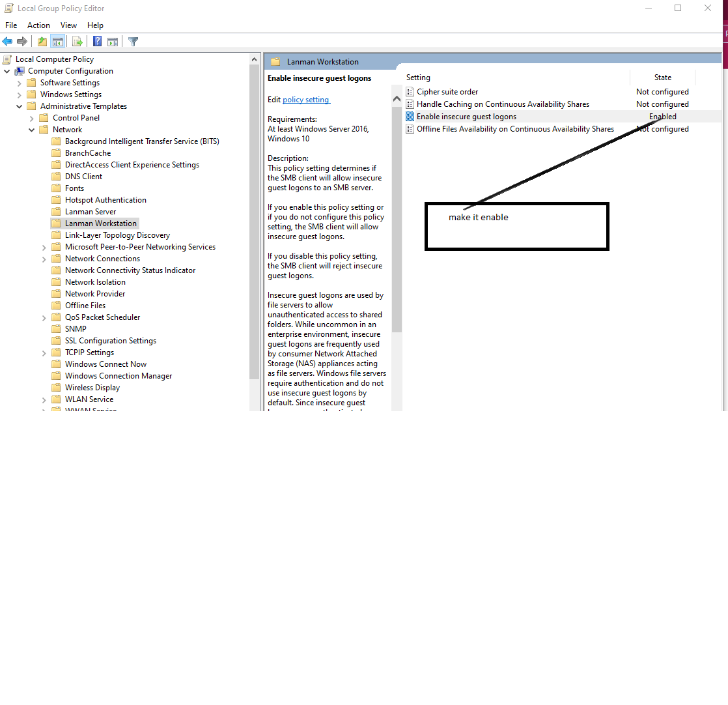728x705 pixels.
Task: Select Network Isolation in the tree
Action: click(x=95, y=282)
